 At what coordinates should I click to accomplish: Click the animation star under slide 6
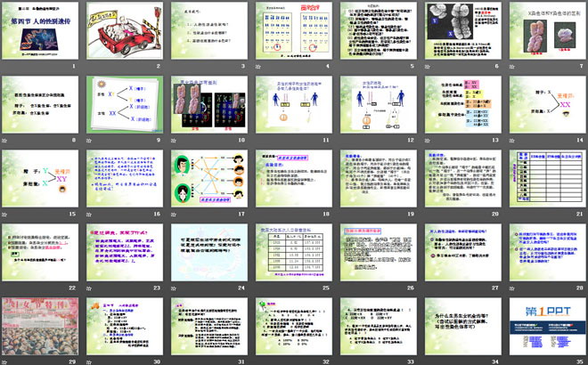pos(427,67)
